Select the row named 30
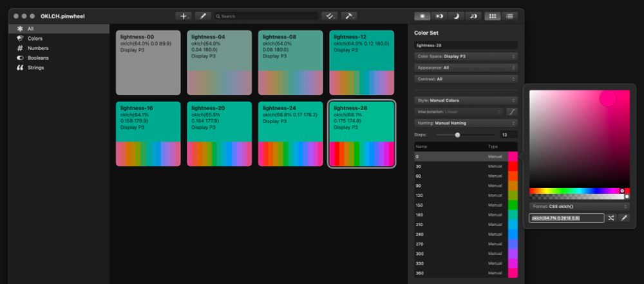This screenshot has height=284, width=644. pyautogui.click(x=466, y=166)
